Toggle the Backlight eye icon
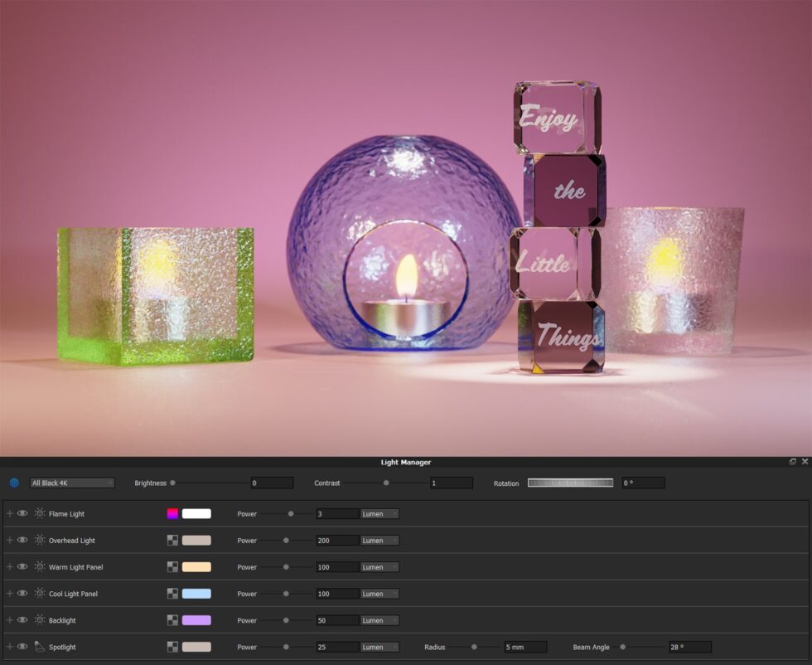The height and width of the screenshot is (665, 812). coord(22,620)
